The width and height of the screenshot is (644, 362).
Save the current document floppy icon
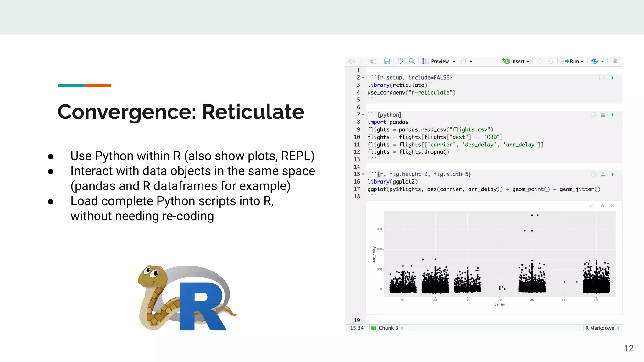[x=387, y=61]
